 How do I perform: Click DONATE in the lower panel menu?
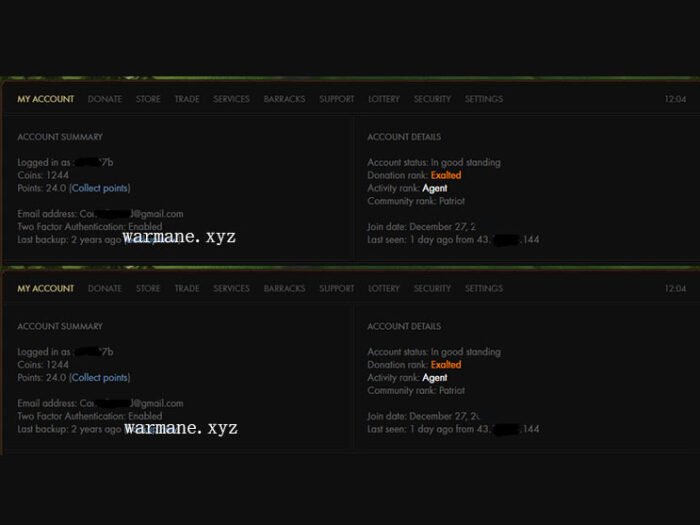pos(105,288)
